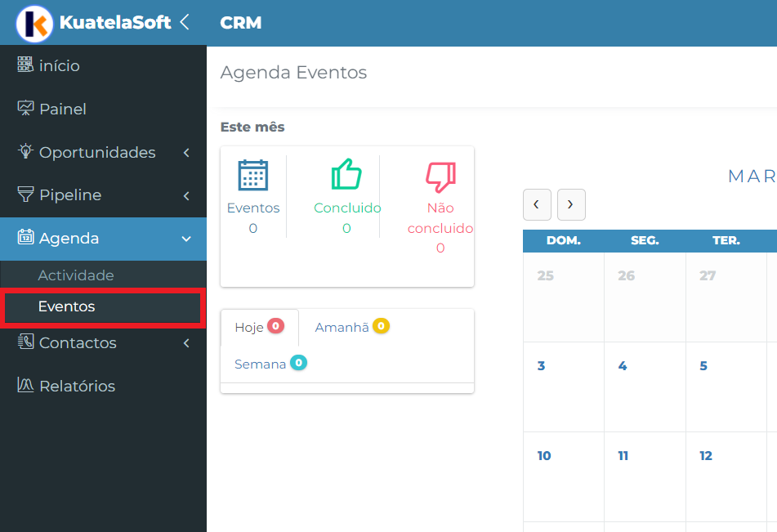Select the Actividade submenu item
777x532 pixels.
(103, 275)
